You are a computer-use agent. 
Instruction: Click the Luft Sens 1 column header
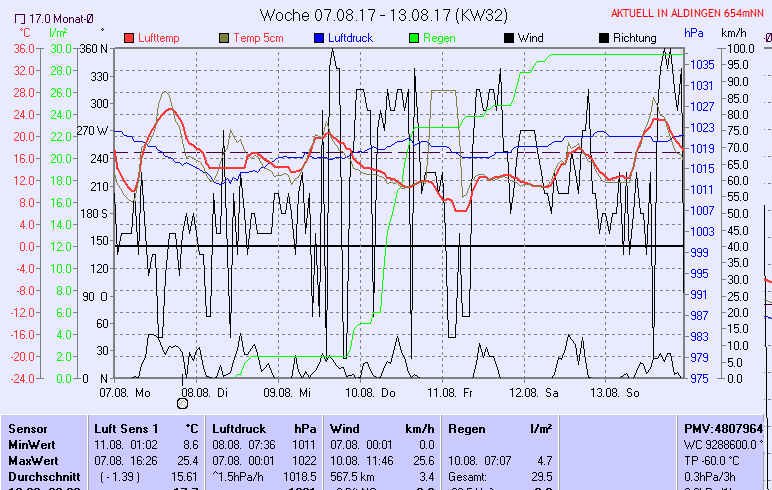coord(126,428)
